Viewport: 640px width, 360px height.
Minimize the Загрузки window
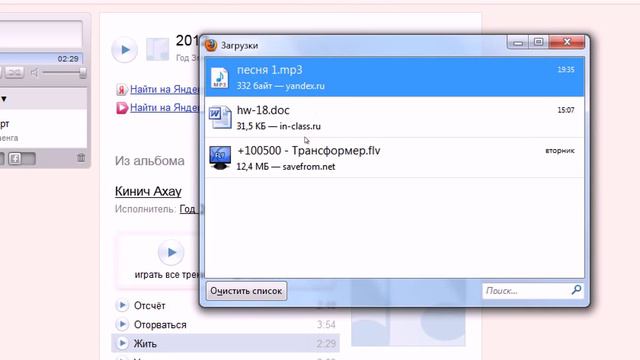click(x=518, y=42)
